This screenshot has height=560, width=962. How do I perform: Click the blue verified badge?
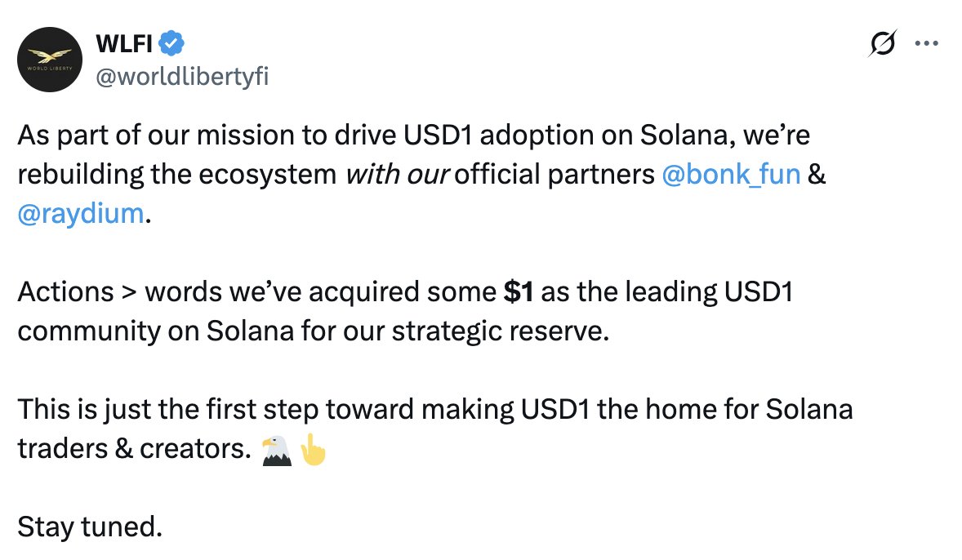click(173, 41)
